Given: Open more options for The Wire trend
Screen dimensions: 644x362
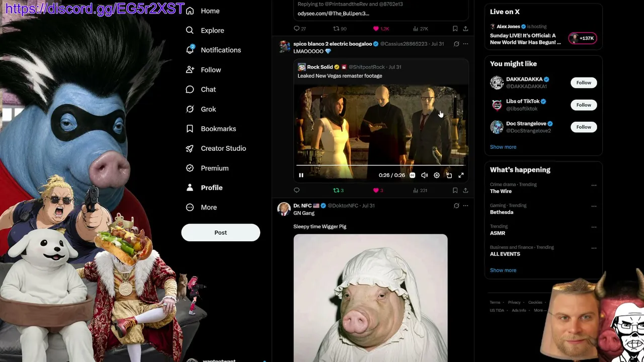Looking at the screenshot, I should (594, 186).
